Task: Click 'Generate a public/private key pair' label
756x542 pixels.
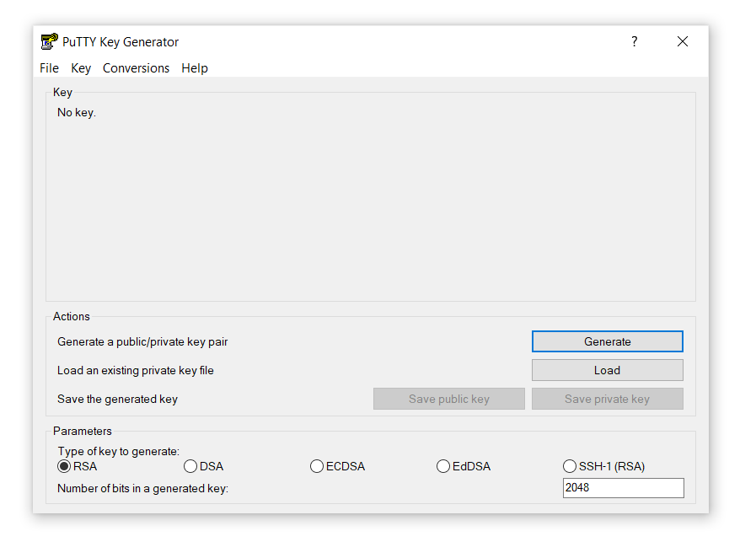Action: [x=142, y=342]
